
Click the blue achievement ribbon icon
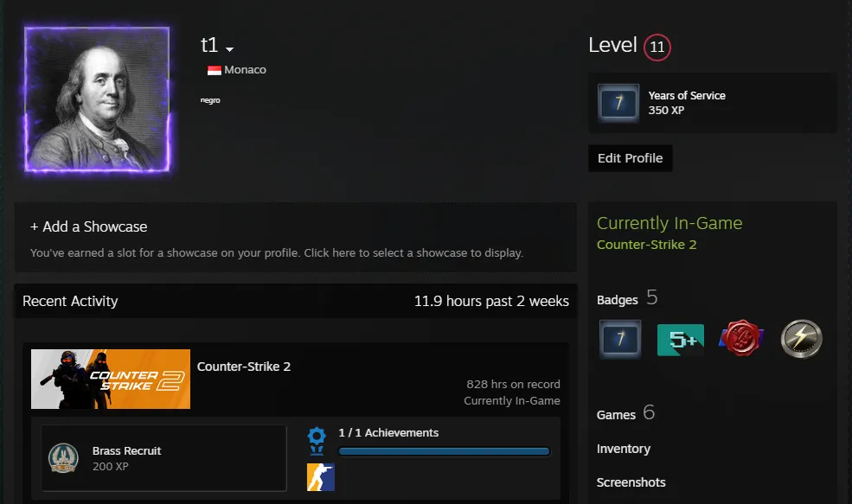[317, 440]
